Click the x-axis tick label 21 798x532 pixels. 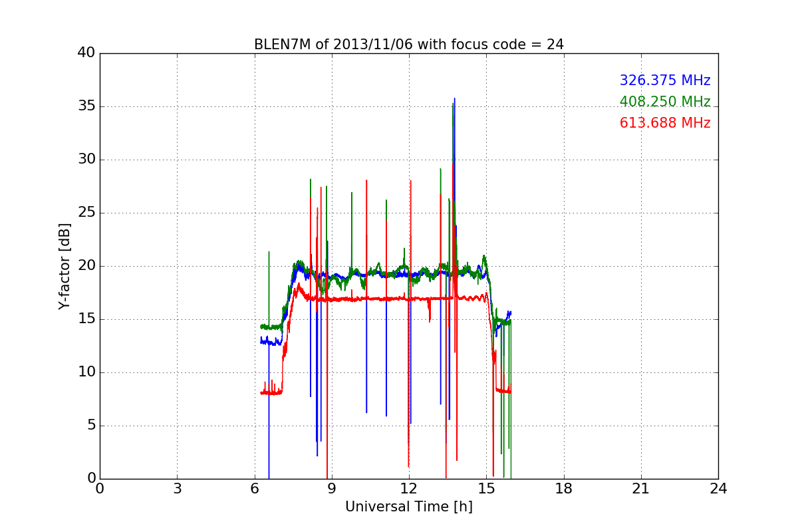[641, 489]
